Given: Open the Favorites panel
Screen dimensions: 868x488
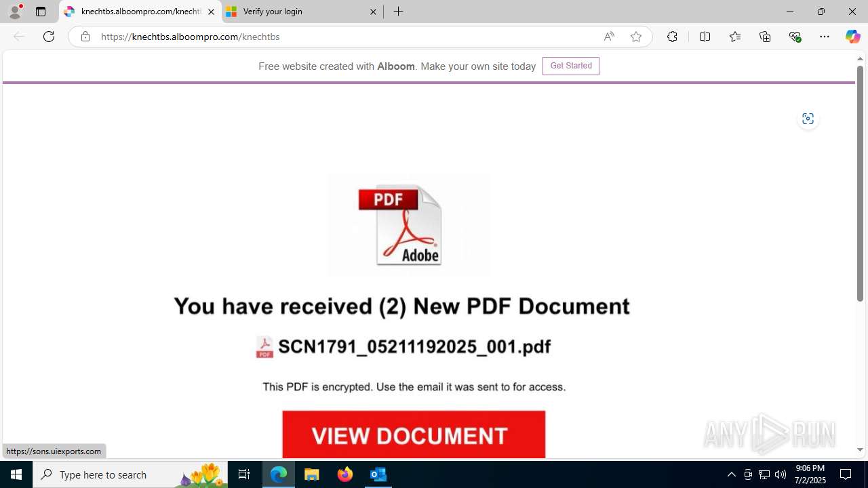Looking at the screenshot, I should tap(734, 37).
